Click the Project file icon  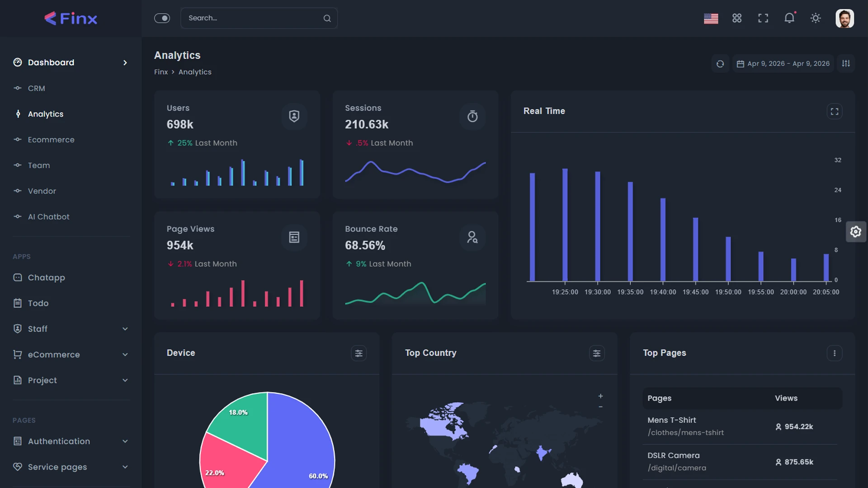click(x=18, y=380)
